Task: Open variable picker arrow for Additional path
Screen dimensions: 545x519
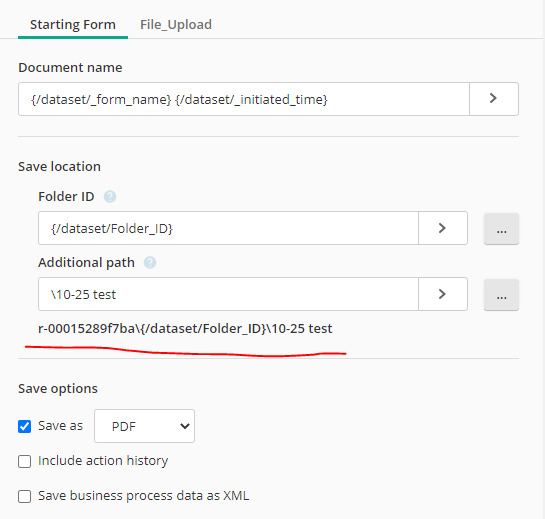Action: 442,294
